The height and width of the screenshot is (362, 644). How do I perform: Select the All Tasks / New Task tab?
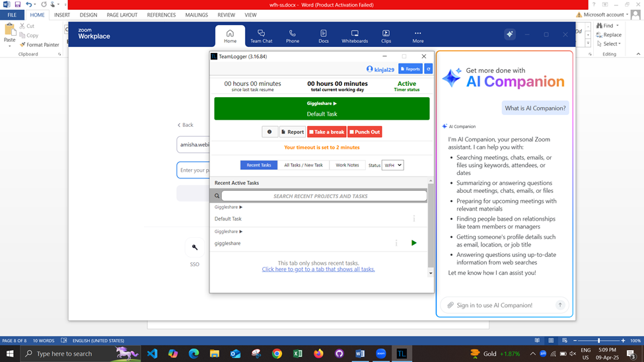pyautogui.click(x=304, y=165)
